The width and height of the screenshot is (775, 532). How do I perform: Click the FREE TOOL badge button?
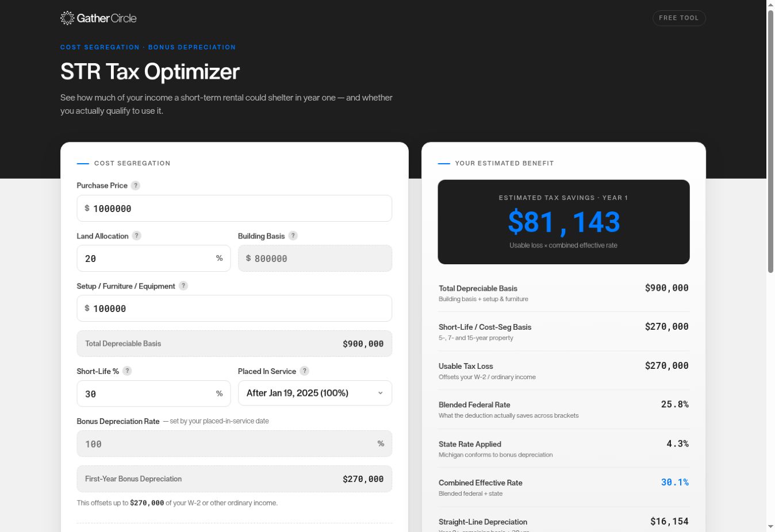click(679, 18)
